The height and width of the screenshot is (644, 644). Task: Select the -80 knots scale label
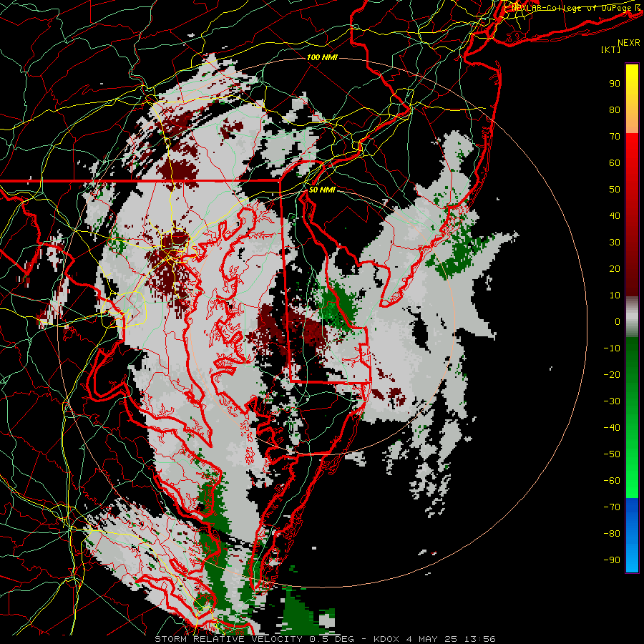coord(612,534)
